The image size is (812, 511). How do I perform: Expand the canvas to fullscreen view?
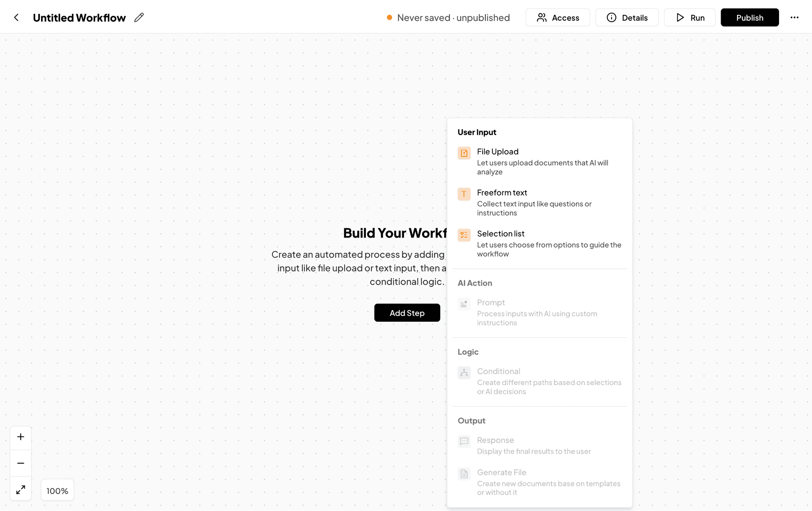(20, 489)
